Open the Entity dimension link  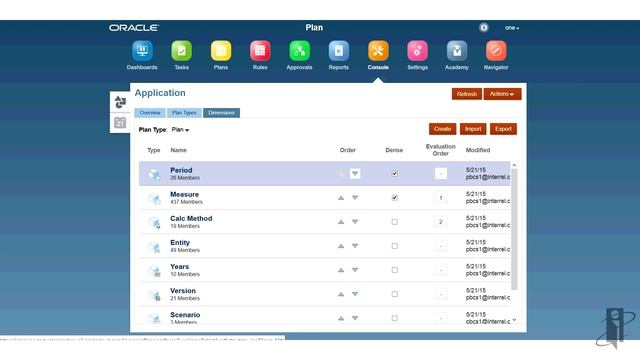(180, 242)
